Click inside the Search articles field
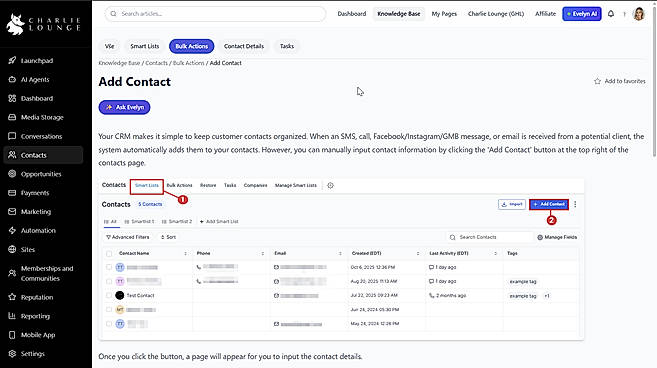The image size is (657, 368). coord(215,14)
